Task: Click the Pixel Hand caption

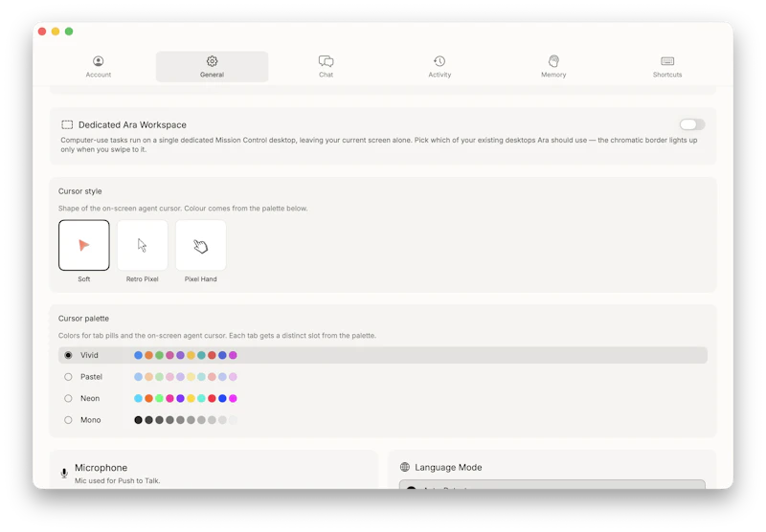Action: tap(201, 279)
